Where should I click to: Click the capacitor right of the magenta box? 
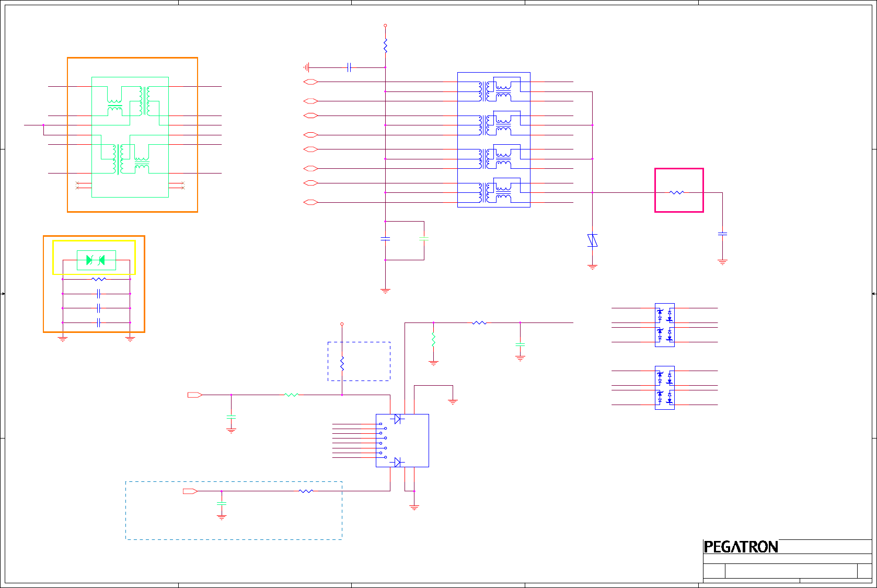pos(722,234)
